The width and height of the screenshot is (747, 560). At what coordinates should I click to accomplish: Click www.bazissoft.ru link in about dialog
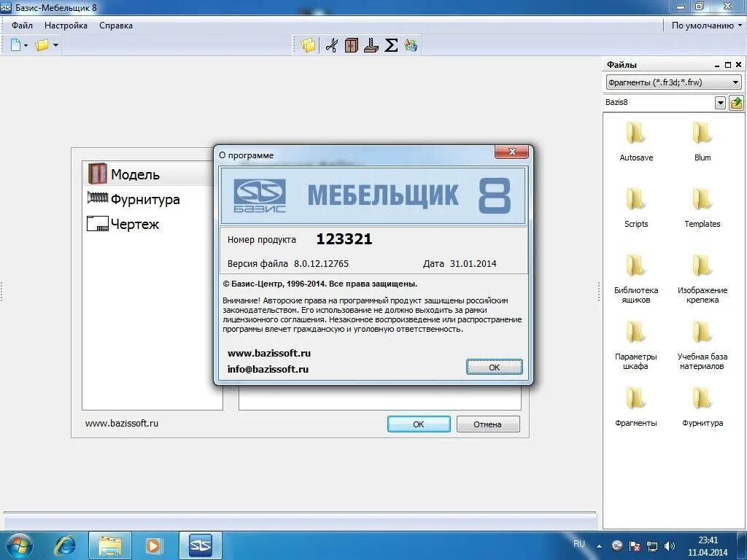tap(269, 354)
